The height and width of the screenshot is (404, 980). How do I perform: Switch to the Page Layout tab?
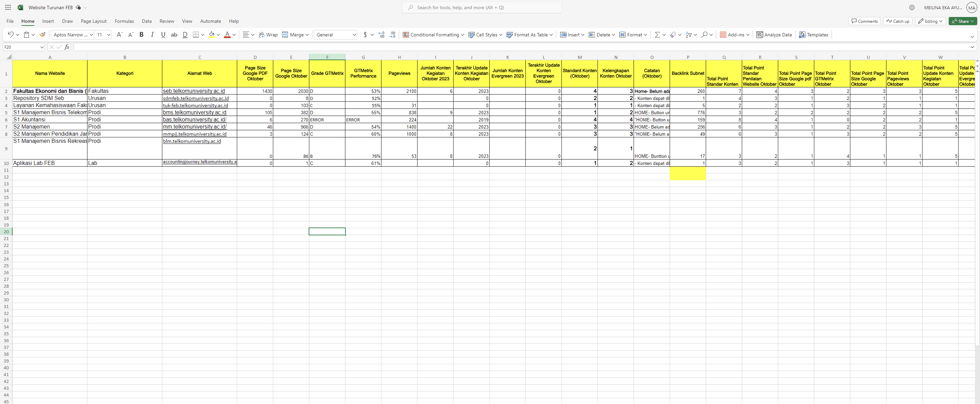pos(94,21)
